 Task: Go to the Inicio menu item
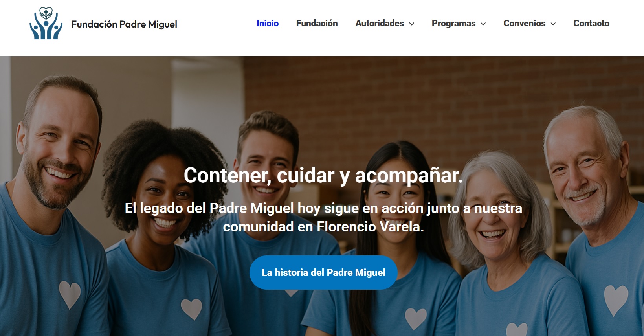[268, 24]
